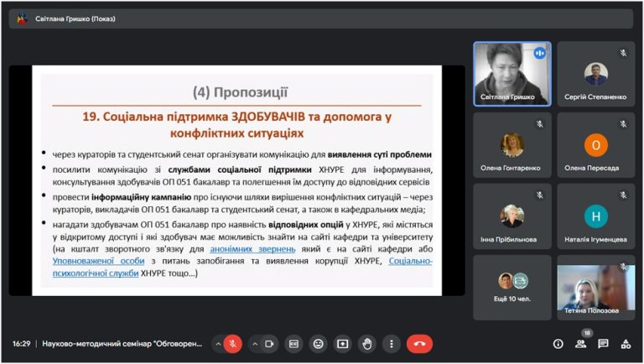Open the activities icon
This screenshot has width=644, height=364.
point(626,344)
